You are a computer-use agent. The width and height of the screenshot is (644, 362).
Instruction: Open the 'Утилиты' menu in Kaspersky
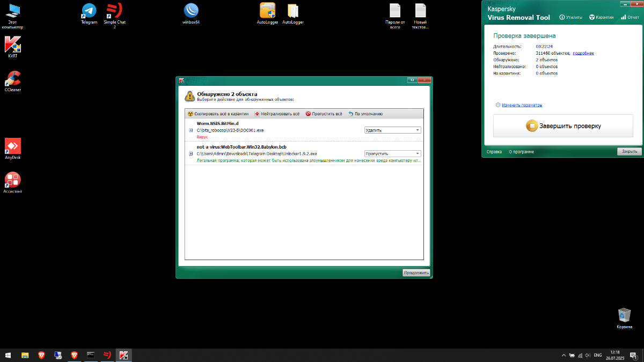[571, 17]
